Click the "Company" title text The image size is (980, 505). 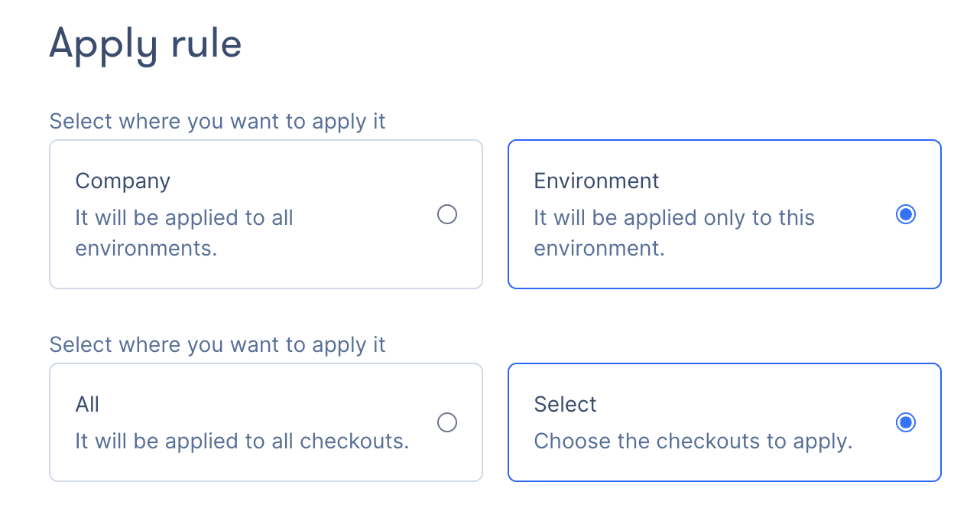click(x=122, y=181)
